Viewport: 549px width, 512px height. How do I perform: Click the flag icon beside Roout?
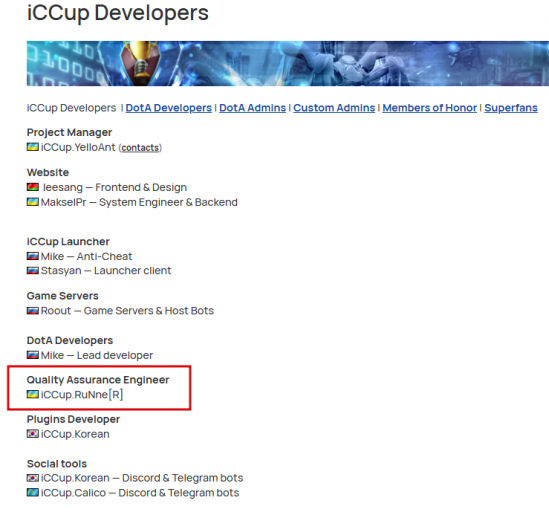click(33, 310)
